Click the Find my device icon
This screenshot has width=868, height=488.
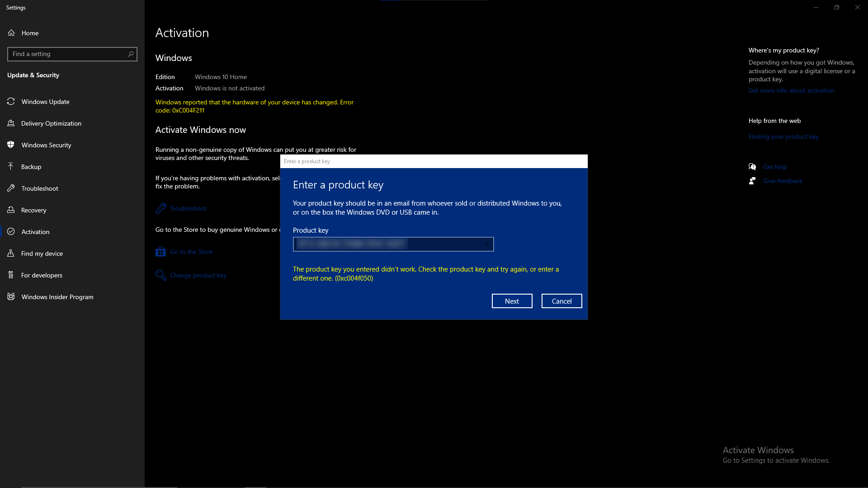tap(11, 253)
